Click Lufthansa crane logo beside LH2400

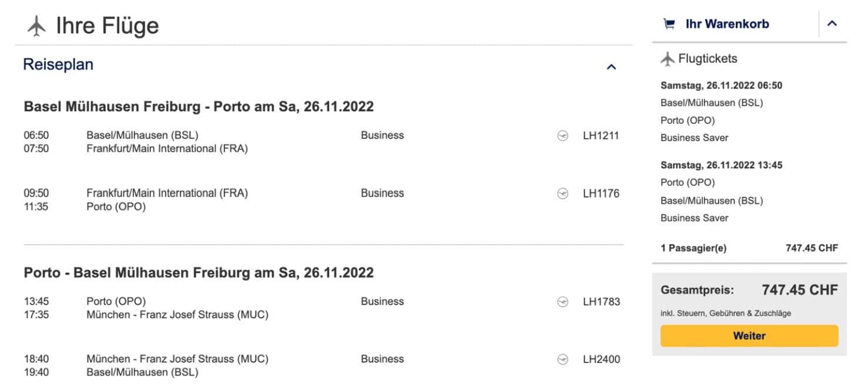[x=562, y=359]
